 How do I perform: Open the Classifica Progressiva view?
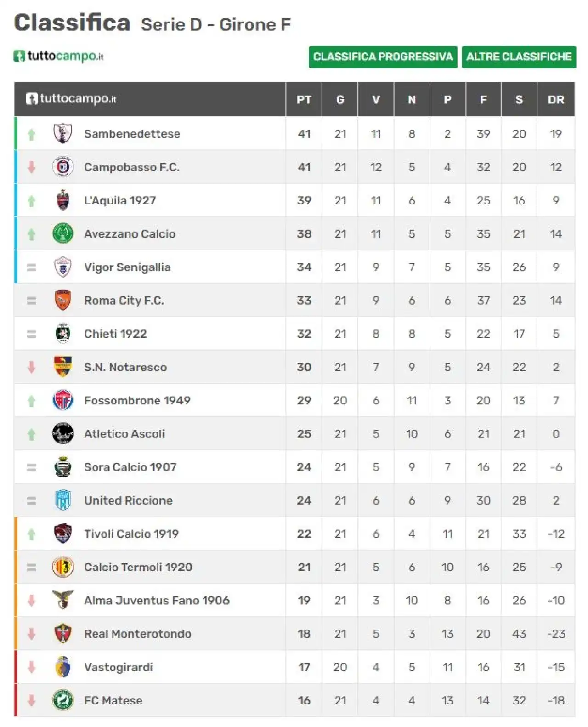coord(383,57)
